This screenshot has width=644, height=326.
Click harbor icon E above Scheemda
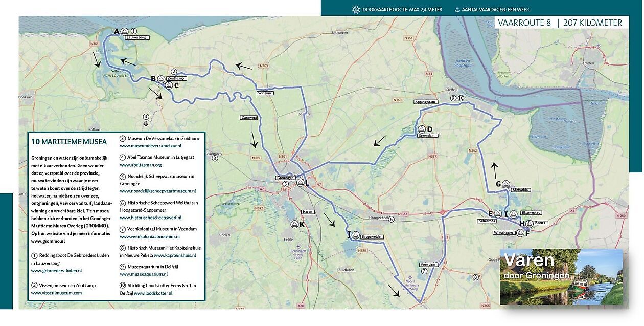[x=498, y=214]
